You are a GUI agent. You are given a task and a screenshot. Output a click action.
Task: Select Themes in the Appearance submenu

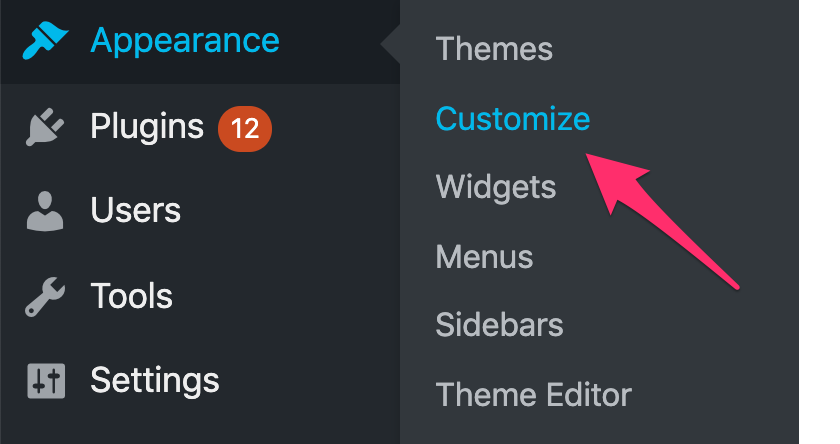pos(494,49)
